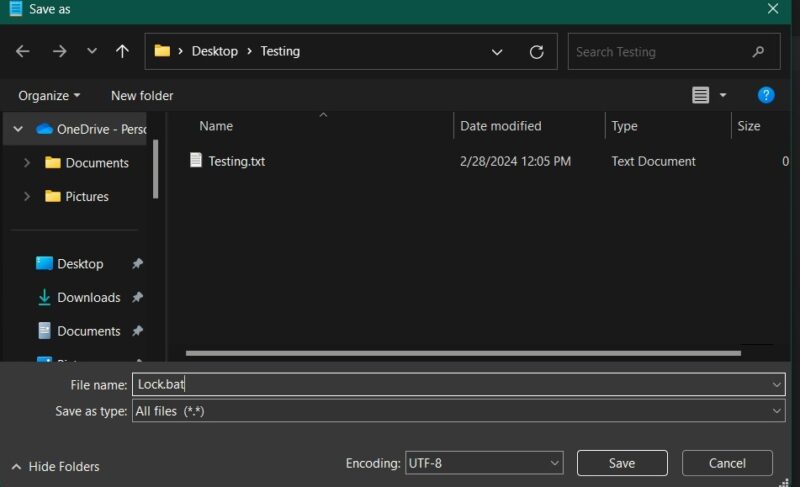Click the pin icon beside Desktop
The height and width of the screenshot is (487, 800).
click(x=137, y=264)
